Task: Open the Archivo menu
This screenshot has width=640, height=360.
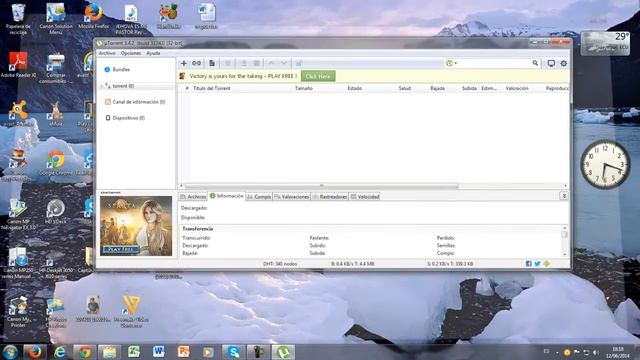Action: [x=107, y=53]
